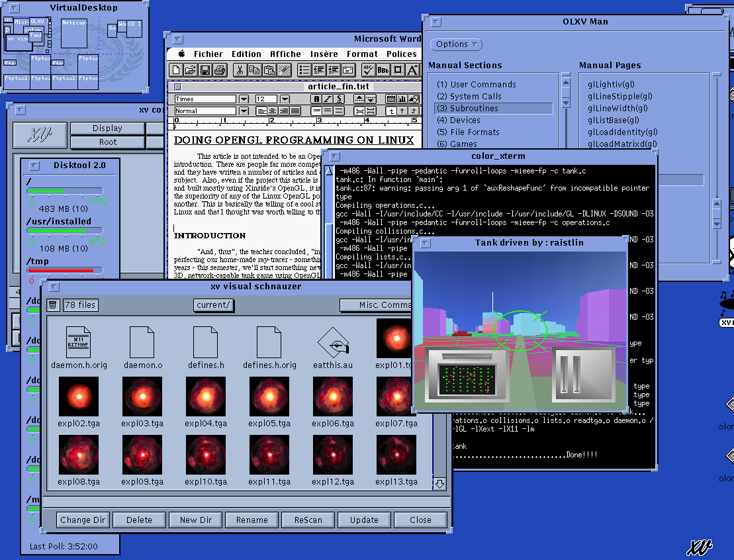Click the New document icon in Word

coord(176,70)
